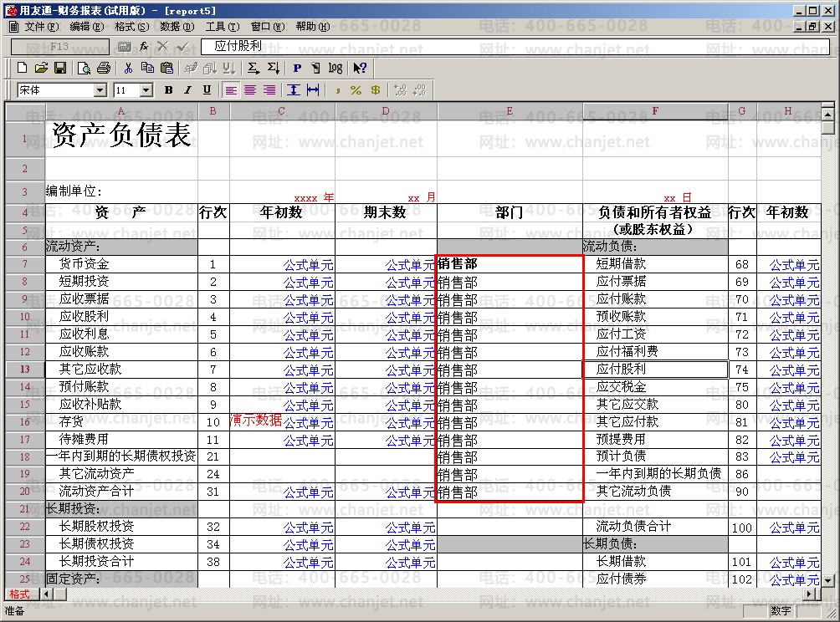The width and height of the screenshot is (840, 622).
Task: Select column E header
Action: [x=510, y=111]
